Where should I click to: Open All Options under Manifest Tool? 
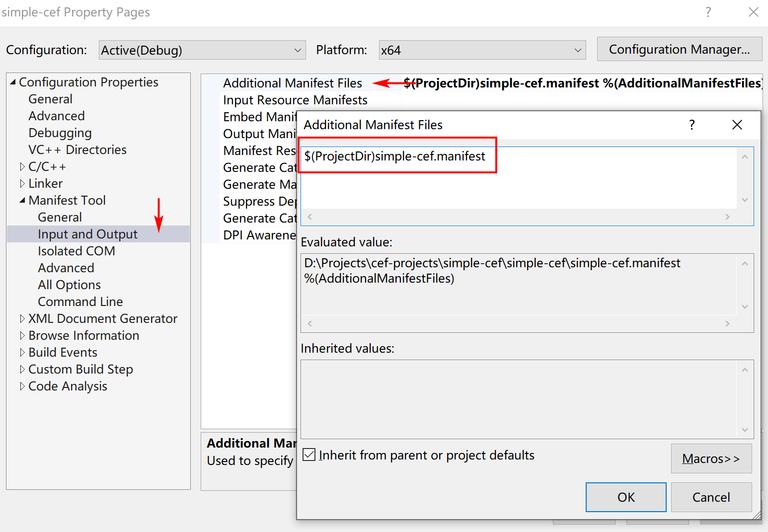[x=69, y=285]
